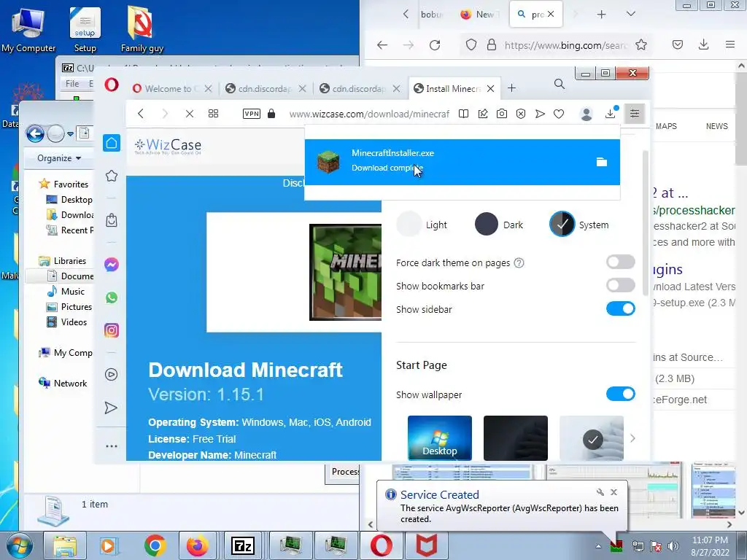The width and height of the screenshot is (747, 560).
Task: Open Firefox hamburger menu
Action: click(729, 44)
